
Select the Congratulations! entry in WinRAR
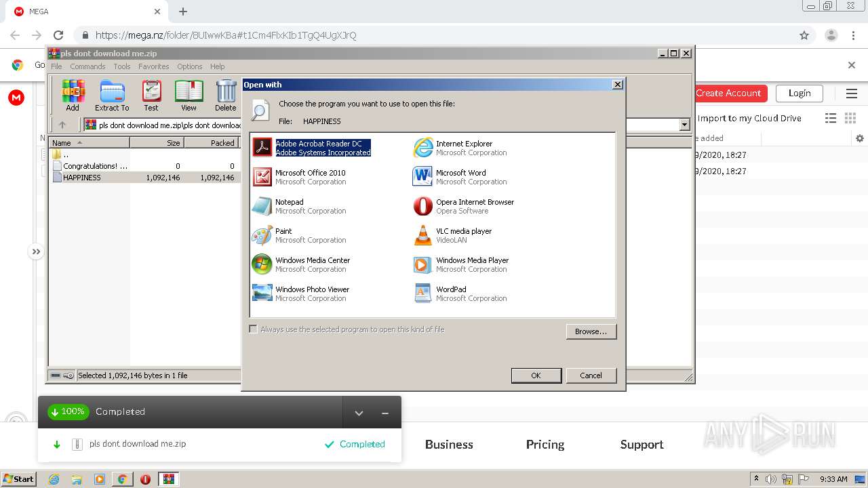tap(144, 166)
